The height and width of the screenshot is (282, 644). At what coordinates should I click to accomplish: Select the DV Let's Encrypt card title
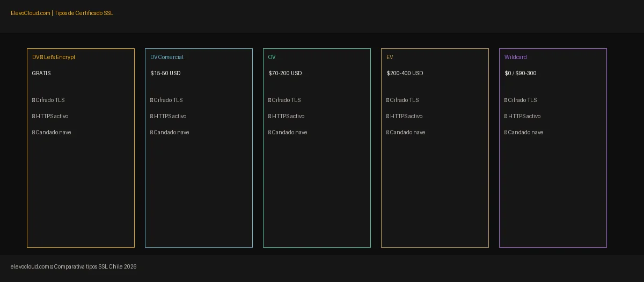click(x=54, y=57)
